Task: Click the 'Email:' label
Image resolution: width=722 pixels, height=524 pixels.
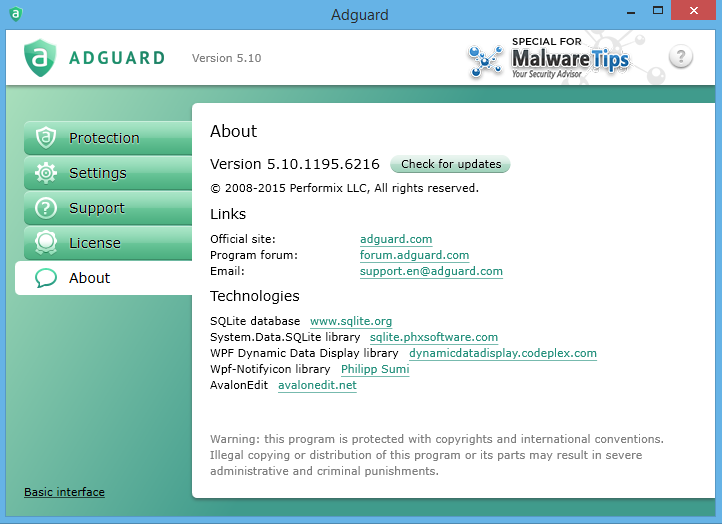Action: pos(227,271)
